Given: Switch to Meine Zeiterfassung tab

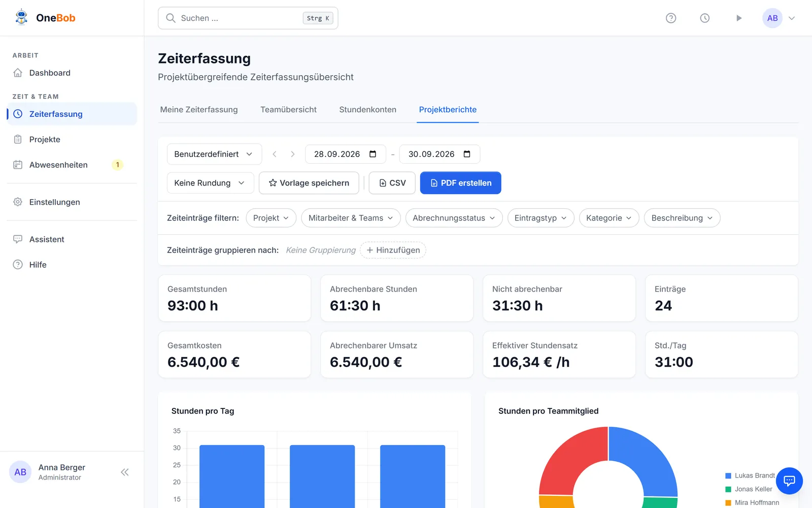Looking at the screenshot, I should click(x=199, y=110).
